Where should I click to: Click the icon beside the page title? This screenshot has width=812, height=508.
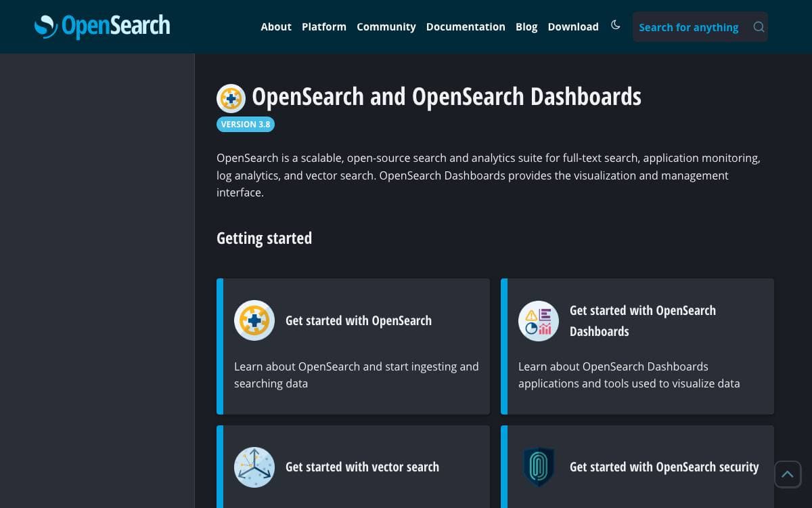tap(231, 98)
